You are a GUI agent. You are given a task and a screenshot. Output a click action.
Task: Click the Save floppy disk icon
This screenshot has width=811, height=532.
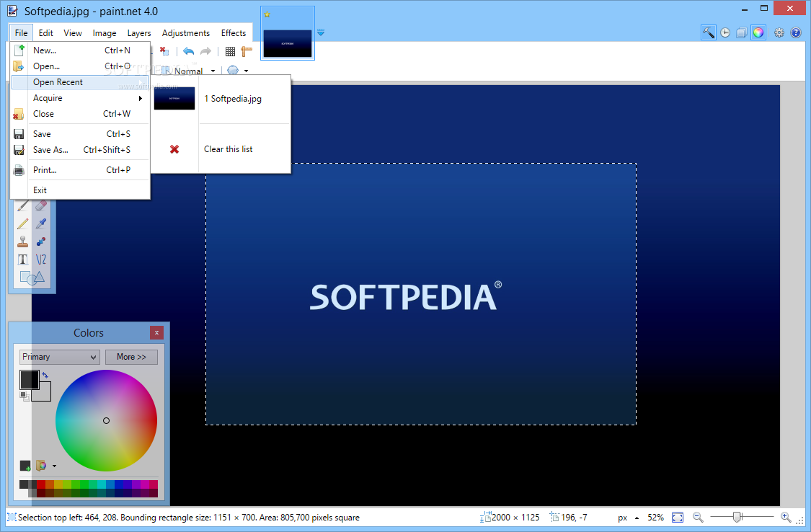tap(19, 134)
